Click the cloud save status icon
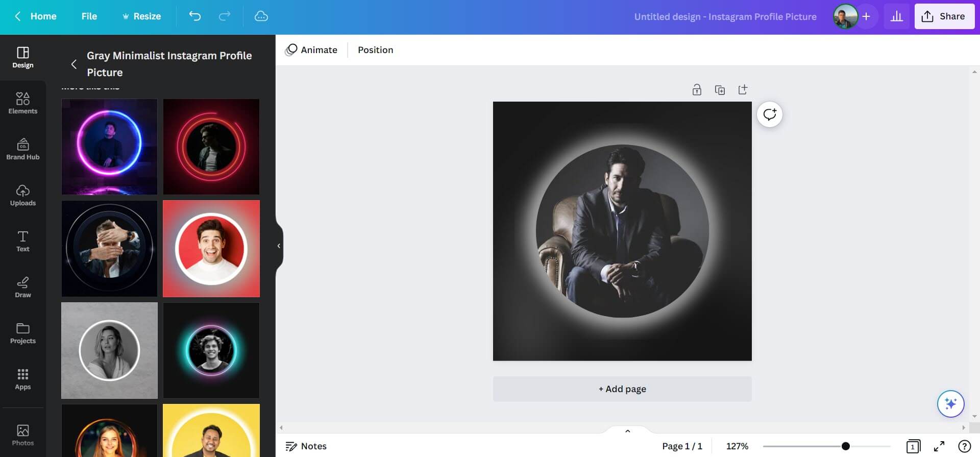Image resolution: width=980 pixels, height=457 pixels. pyautogui.click(x=261, y=16)
